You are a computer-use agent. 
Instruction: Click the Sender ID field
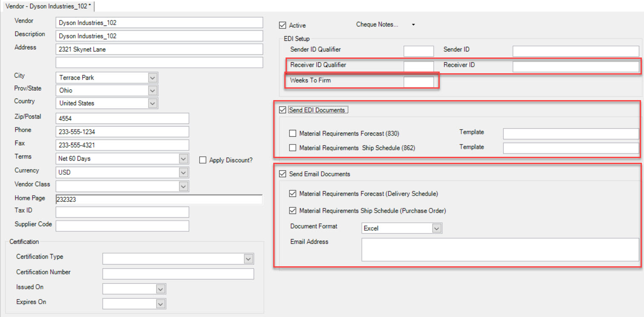[576, 51]
